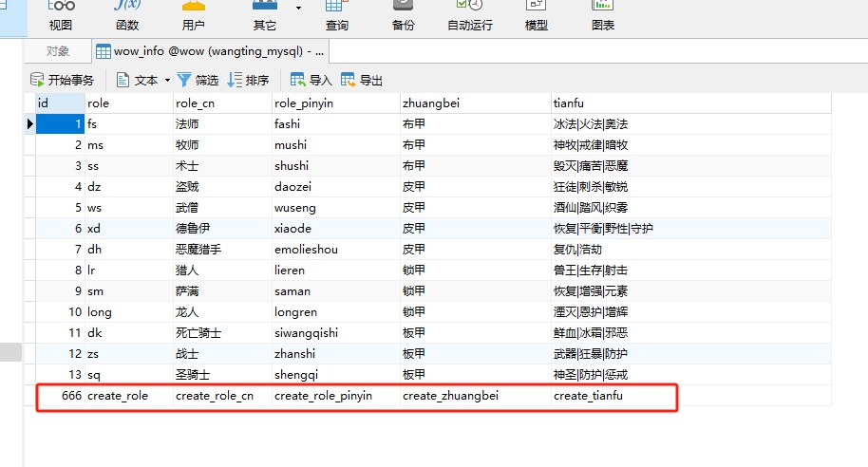
Task: Open the 模型 (Model) toolbar icon
Action: coord(536,16)
